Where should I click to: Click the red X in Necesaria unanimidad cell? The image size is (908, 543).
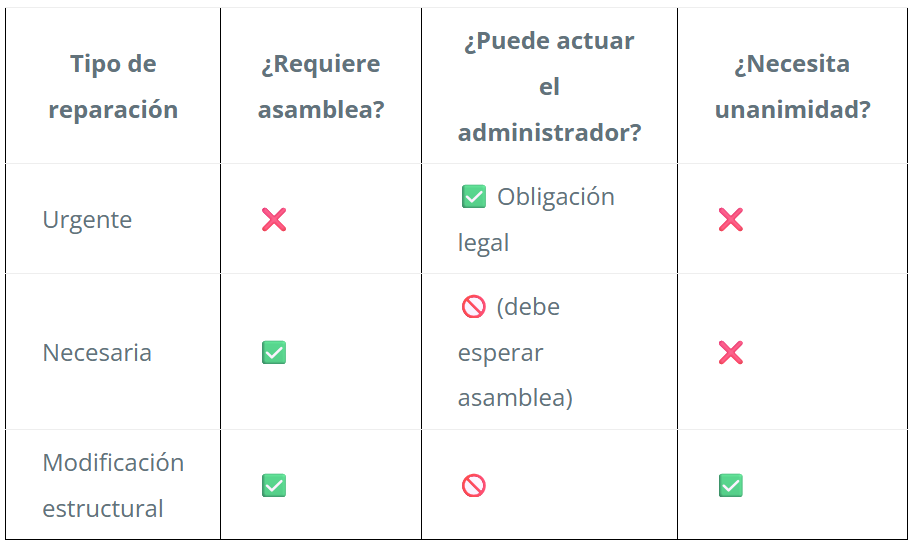[731, 353]
